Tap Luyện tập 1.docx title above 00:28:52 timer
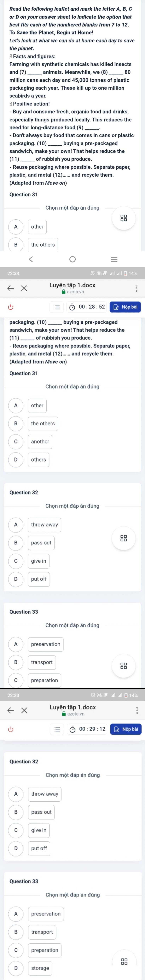 pyautogui.click(x=72, y=285)
